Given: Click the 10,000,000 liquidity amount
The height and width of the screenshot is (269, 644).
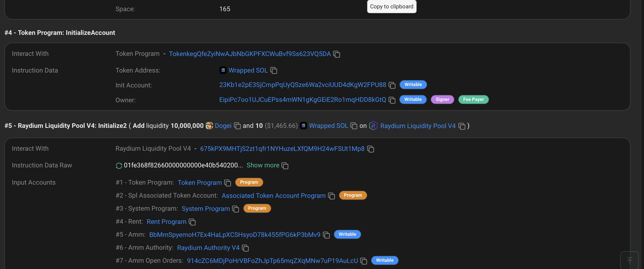Looking at the screenshot, I should tap(187, 126).
